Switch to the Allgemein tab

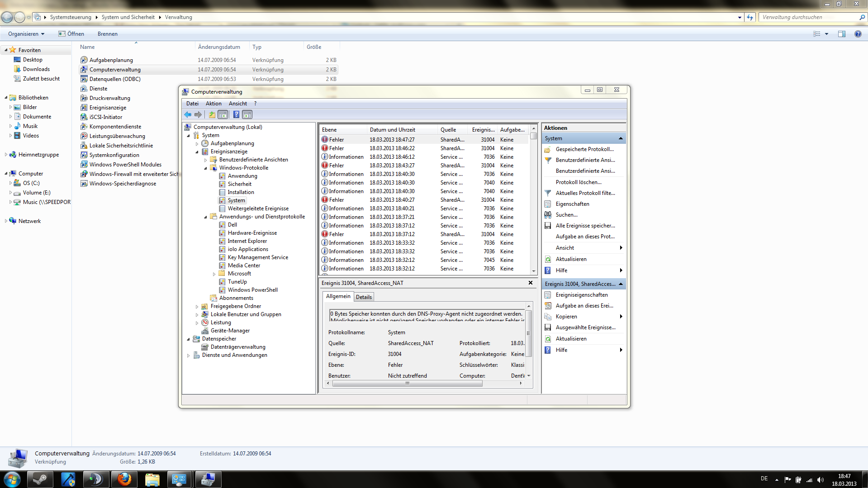click(338, 296)
